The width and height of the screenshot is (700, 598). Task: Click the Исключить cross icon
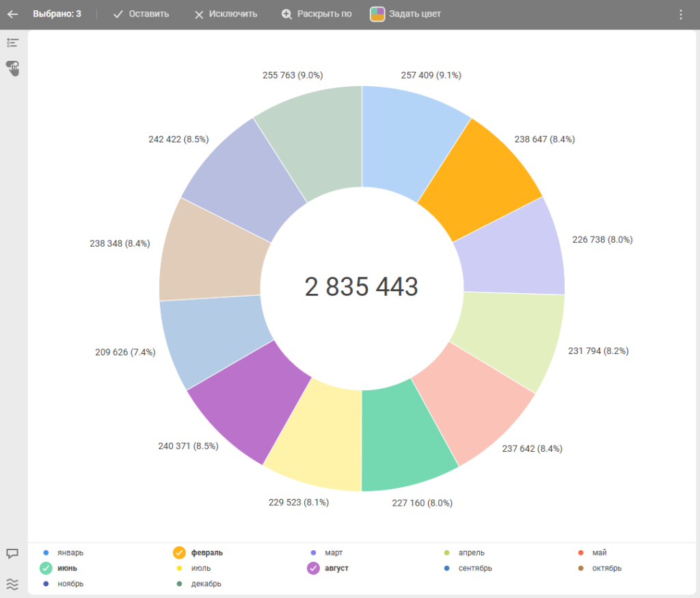[199, 14]
